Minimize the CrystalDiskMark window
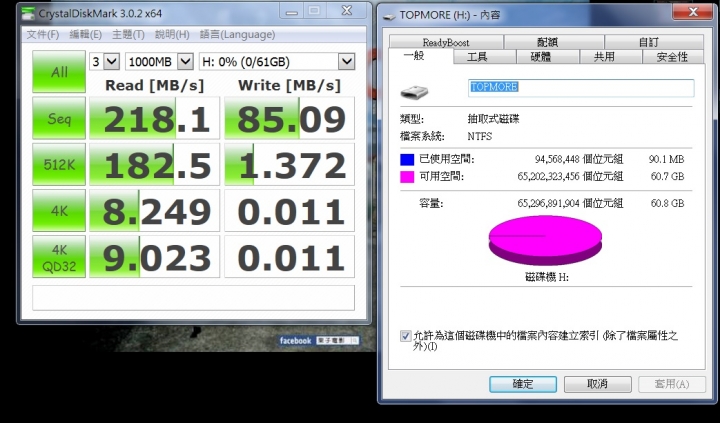Screen dimensions: 720x423 [x=292, y=11]
